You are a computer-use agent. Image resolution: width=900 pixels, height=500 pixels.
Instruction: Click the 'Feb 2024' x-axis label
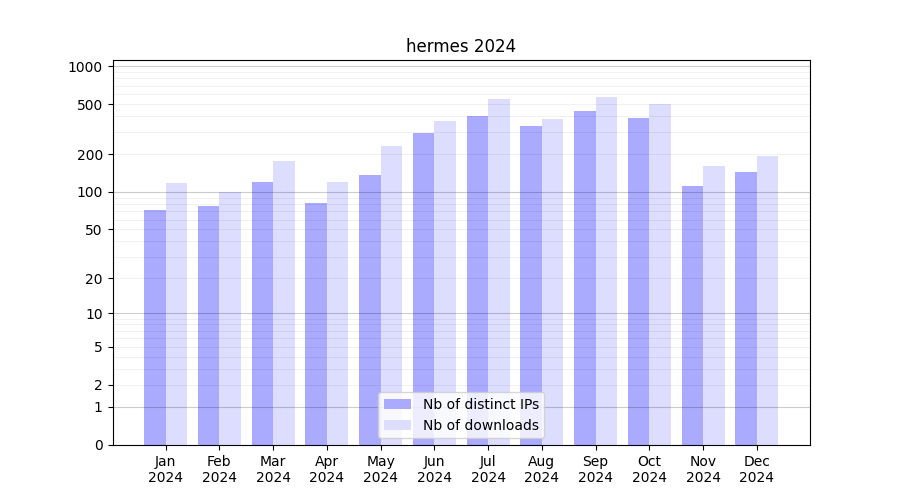219,469
